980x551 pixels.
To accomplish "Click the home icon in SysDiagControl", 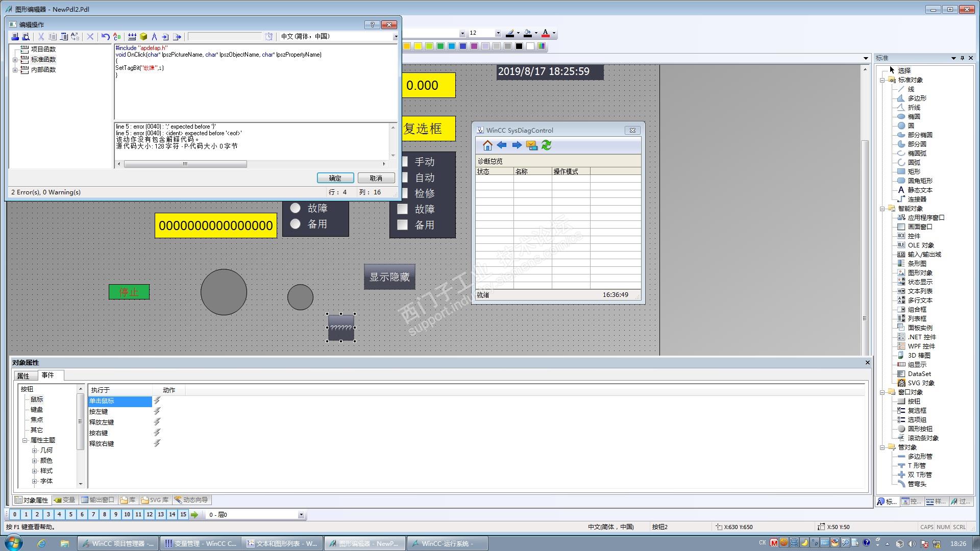I will coord(487,145).
